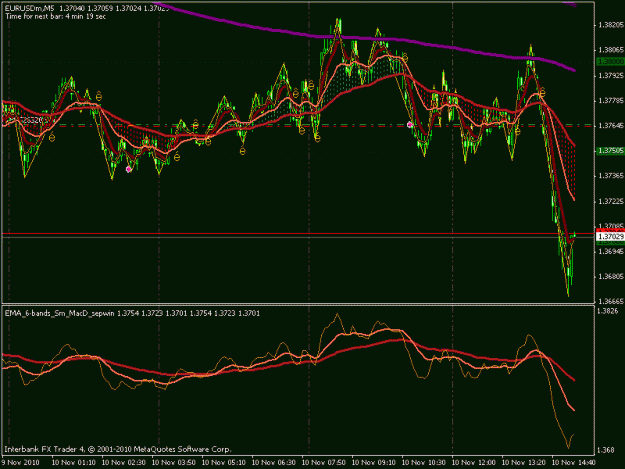The height and width of the screenshot is (469, 625).
Task: Click the '10 Nov 01:10' time label
Action: click(74, 463)
